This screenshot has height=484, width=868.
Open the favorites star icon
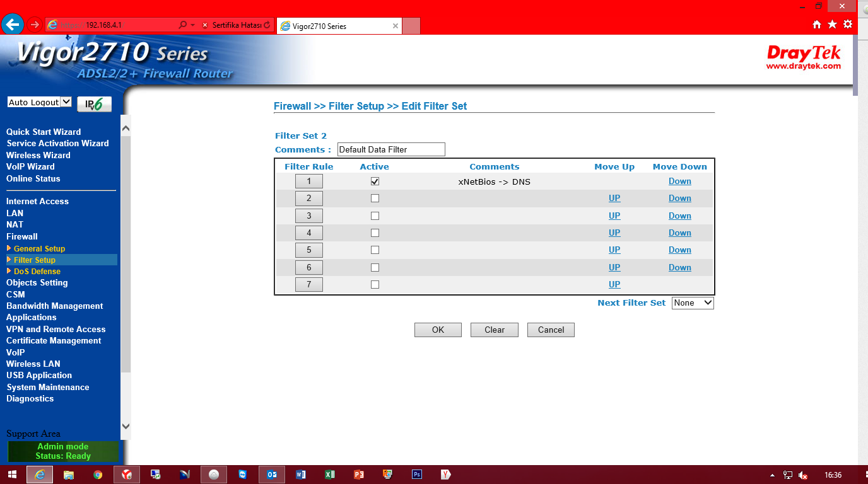(x=832, y=25)
